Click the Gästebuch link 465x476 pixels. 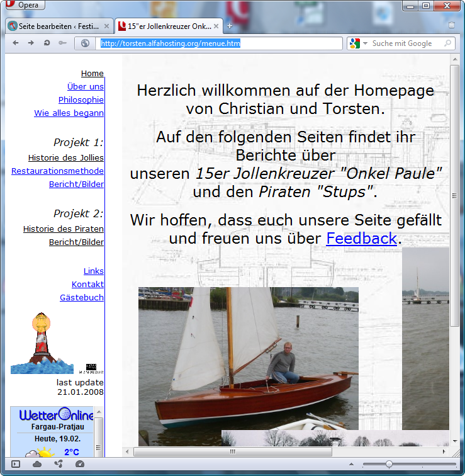tap(81, 298)
